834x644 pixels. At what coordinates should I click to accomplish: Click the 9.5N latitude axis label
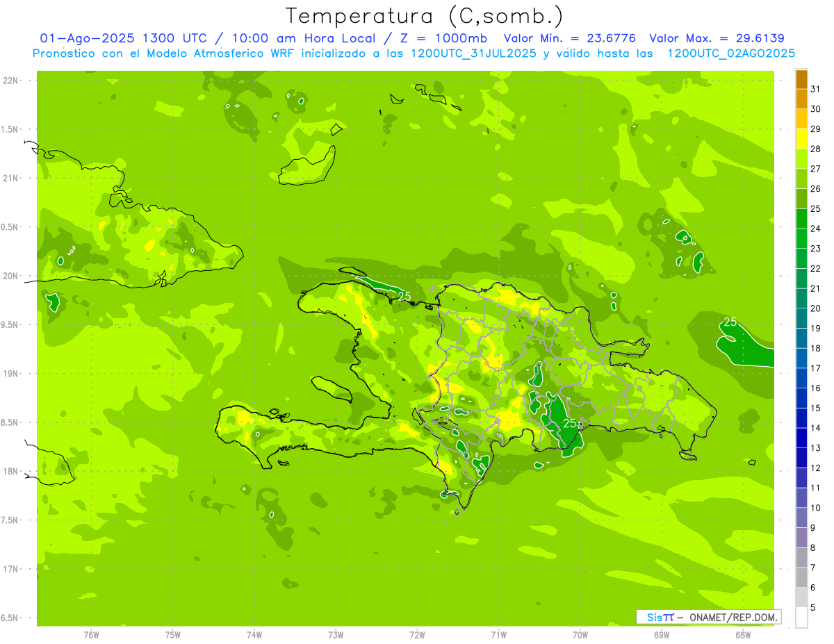click(10, 324)
